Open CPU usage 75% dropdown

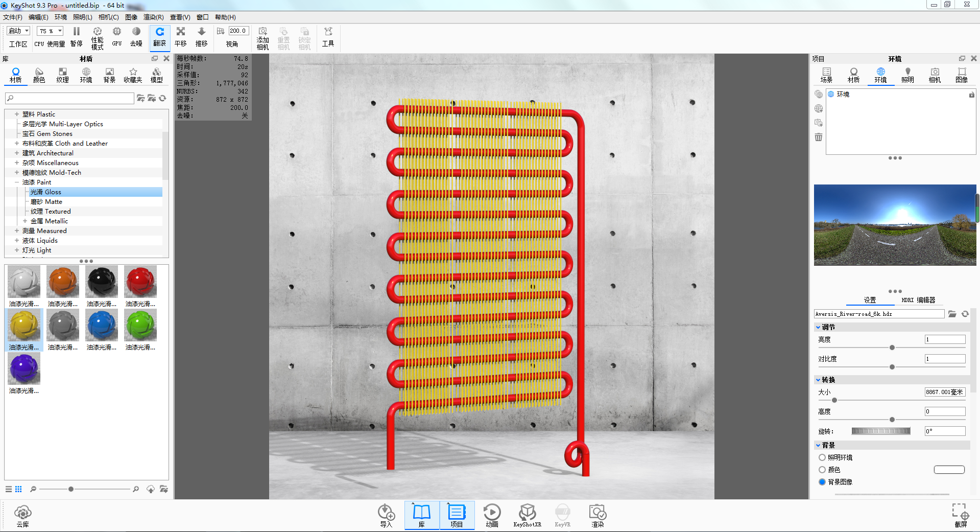point(50,31)
